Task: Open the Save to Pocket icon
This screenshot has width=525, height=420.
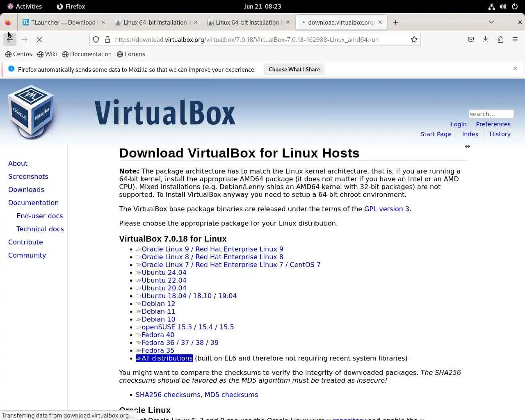Action: click(x=471, y=39)
